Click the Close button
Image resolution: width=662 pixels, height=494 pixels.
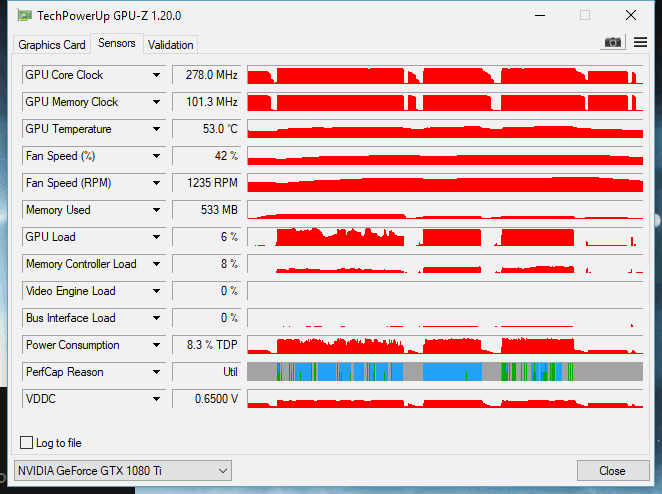click(x=612, y=471)
